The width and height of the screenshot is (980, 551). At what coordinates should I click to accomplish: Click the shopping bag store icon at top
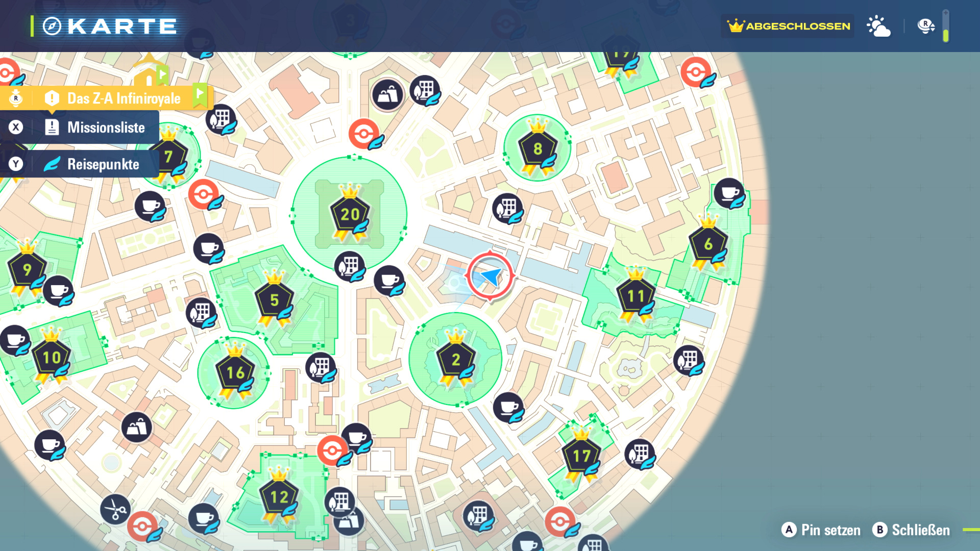tap(388, 94)
